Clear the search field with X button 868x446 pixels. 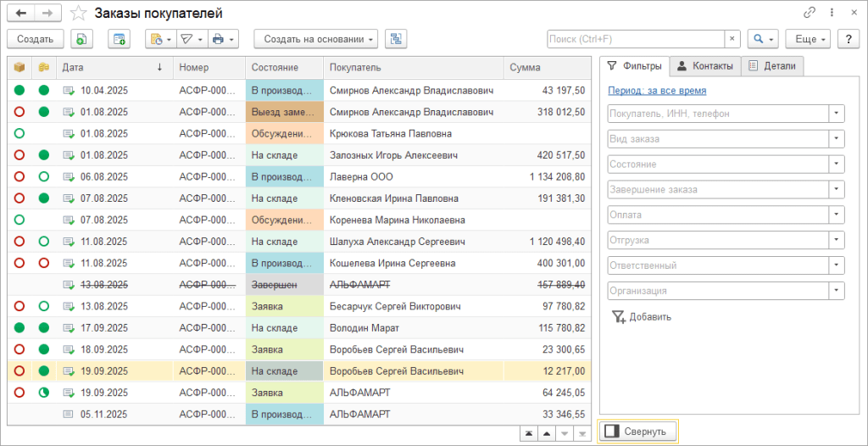pyautogui.click(x=732, y=39)
